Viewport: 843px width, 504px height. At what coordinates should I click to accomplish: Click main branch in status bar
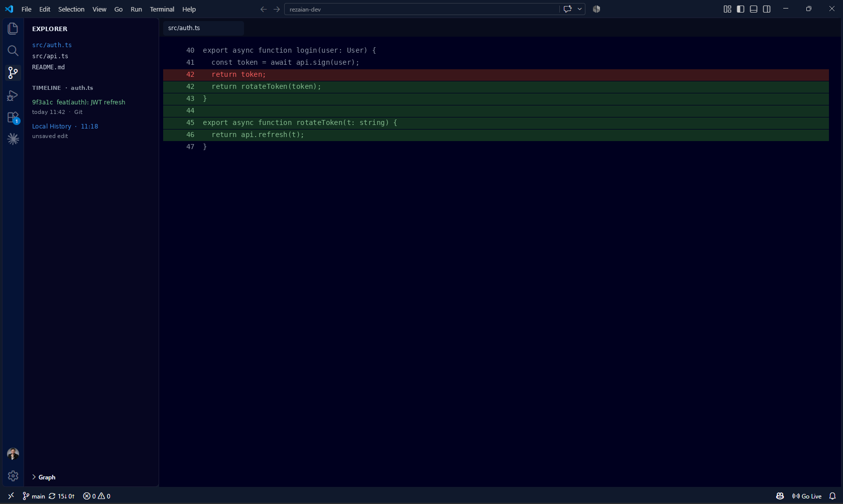(34, 496)
